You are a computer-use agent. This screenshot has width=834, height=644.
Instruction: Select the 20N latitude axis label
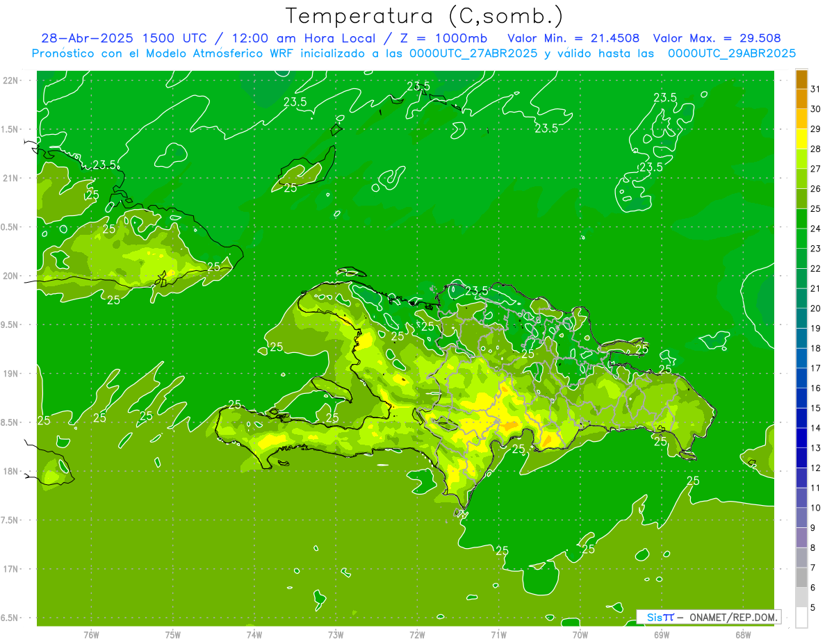(11, 276)
